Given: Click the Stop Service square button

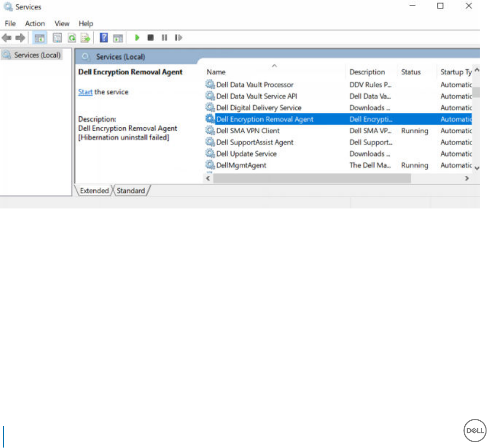Looking at the screenshot, I should [151, 37].
